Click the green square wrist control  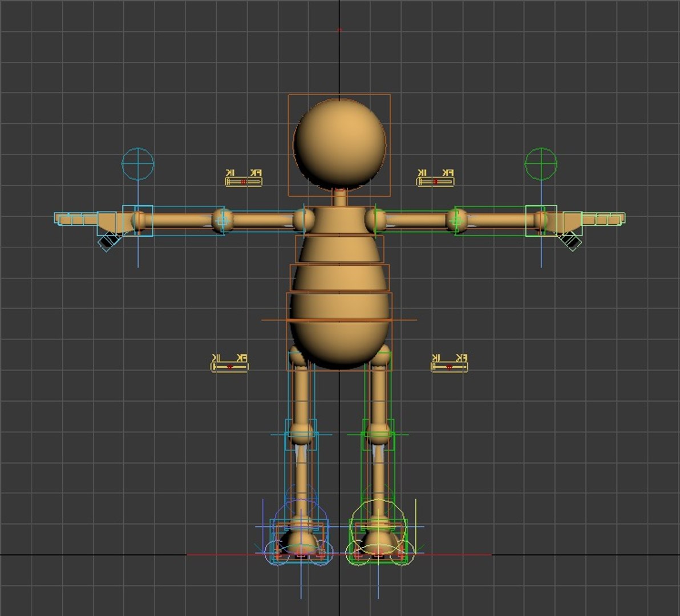coord(541,221)
